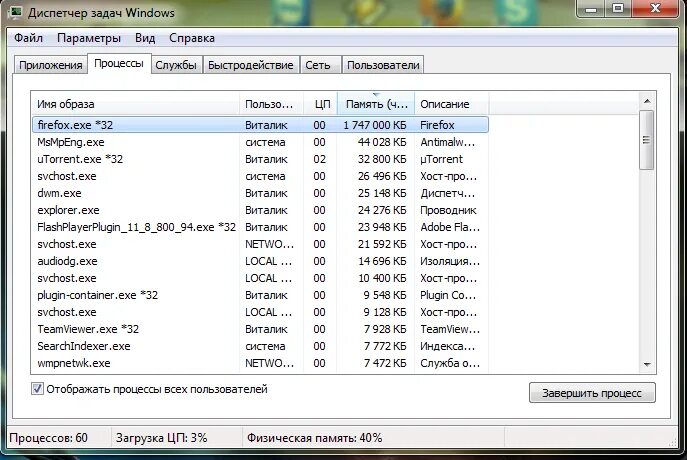Open the Быстродействие tab
Screen dimensions: 687x460
(x=251, y=65)
